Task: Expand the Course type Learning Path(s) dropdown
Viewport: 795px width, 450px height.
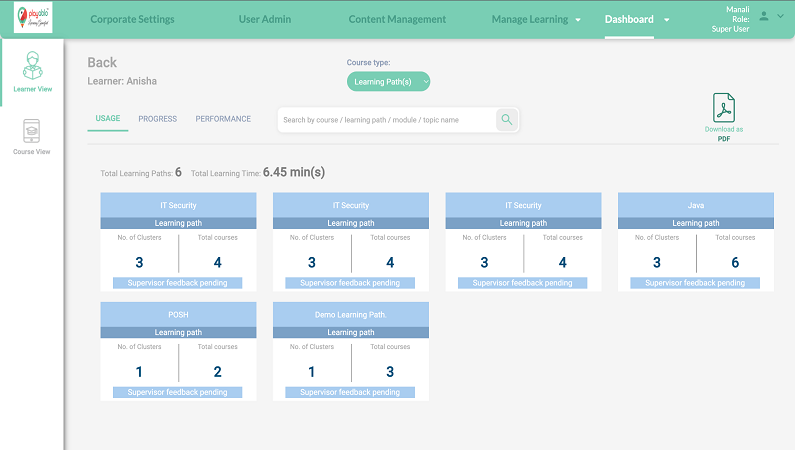Action: 388,81
